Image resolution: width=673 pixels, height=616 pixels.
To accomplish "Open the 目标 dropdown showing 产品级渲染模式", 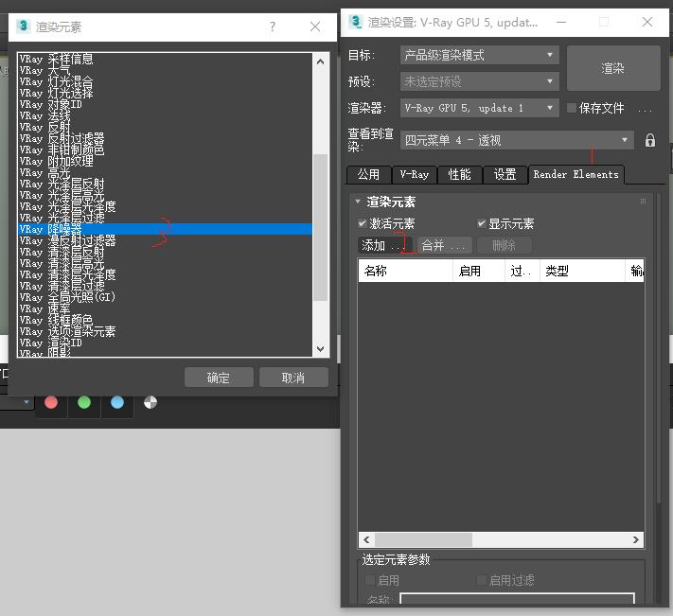I will point(479,55).
